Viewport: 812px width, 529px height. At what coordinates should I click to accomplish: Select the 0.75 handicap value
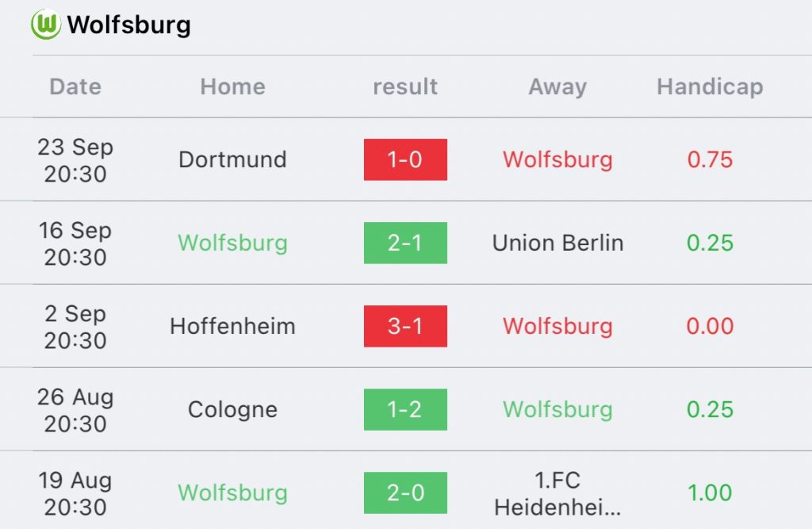click(x=710, y=159)
